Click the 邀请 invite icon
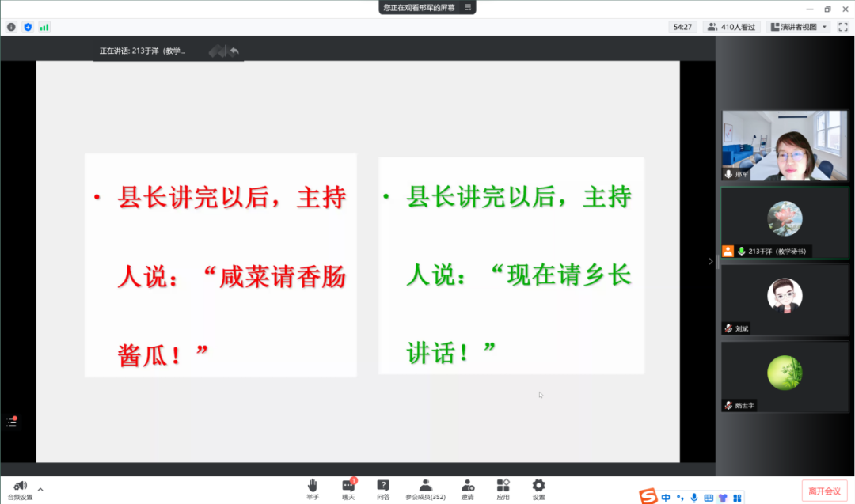855x504 pixels. (468, 489)
